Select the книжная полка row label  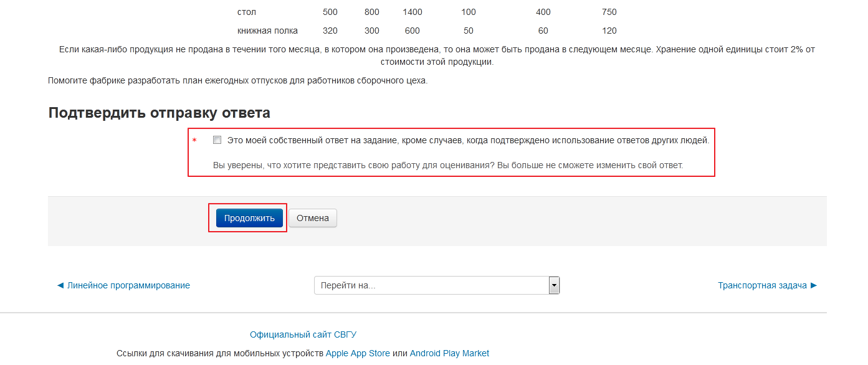click(267, 31)
